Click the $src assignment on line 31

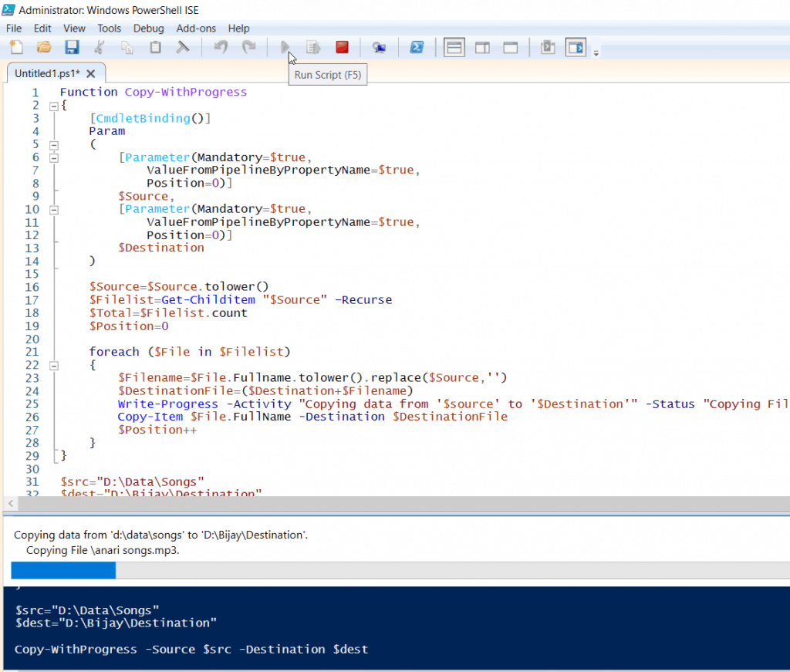(x=132, y=482)
